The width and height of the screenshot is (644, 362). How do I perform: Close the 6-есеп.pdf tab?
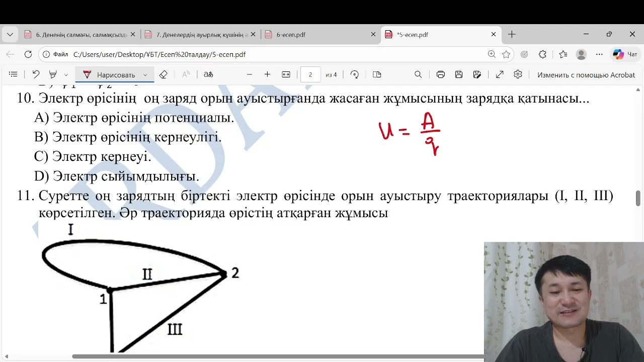(x=373, y=35)
